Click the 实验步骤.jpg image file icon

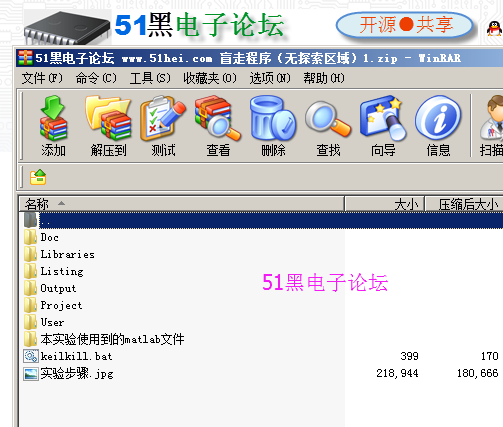[31, 373]
